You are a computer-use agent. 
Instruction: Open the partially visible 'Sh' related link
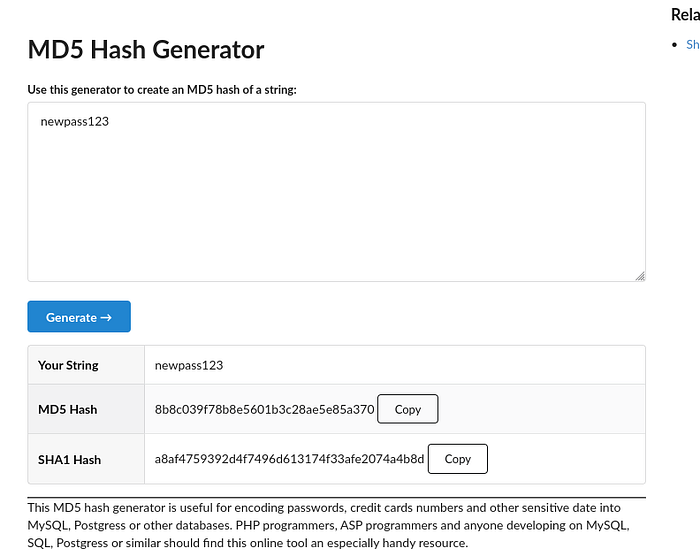[692, 45]
